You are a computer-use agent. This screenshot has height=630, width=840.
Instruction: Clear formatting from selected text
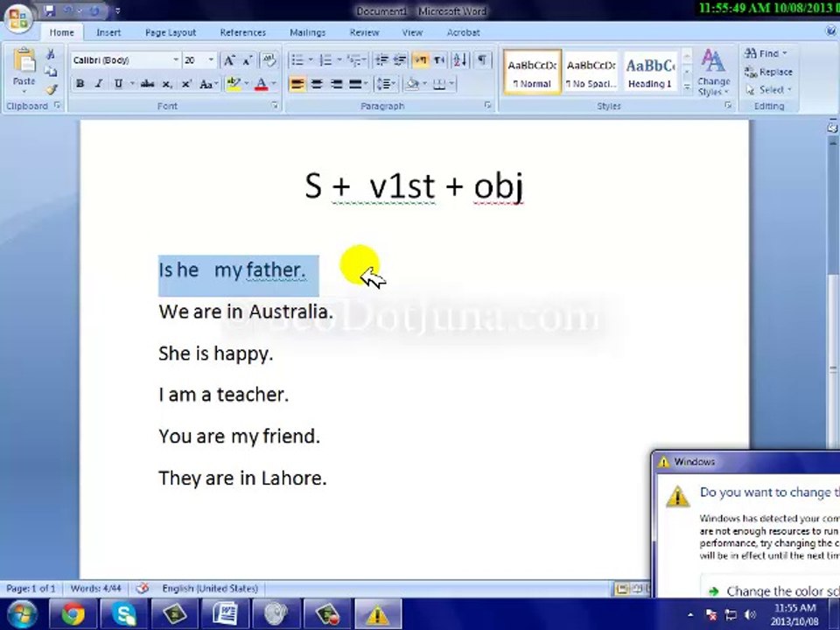[269, 60]
